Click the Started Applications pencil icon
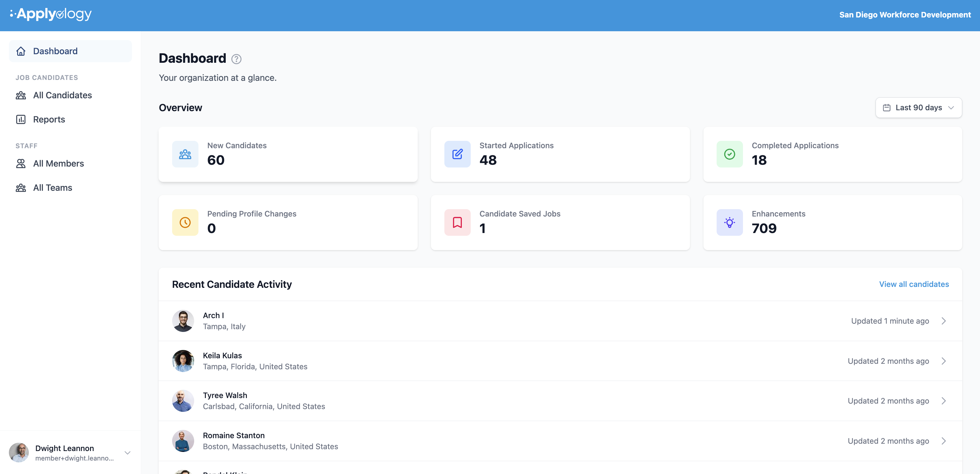This screenshot has height=474, width=980. pyautogui.click(x=457, y=154)
